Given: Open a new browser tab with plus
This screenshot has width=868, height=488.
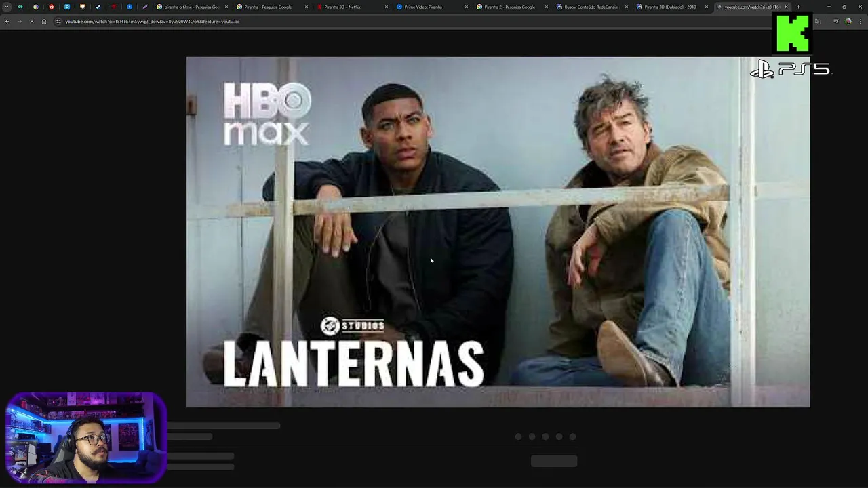Looking at the screenshot, I should coord(798,7).
